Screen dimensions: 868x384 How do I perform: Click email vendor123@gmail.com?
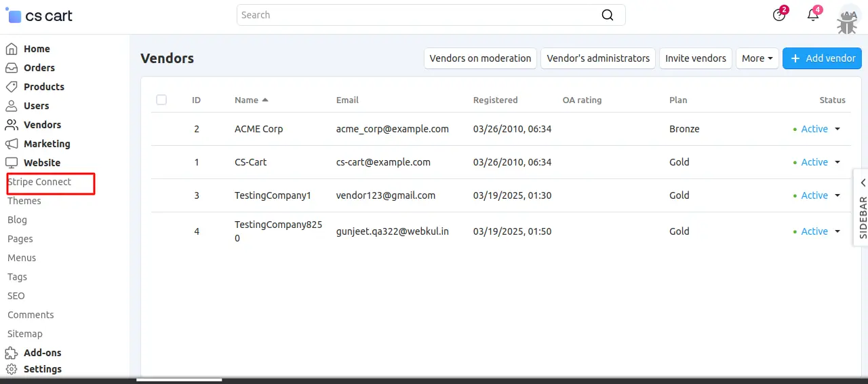click(386, 195)
